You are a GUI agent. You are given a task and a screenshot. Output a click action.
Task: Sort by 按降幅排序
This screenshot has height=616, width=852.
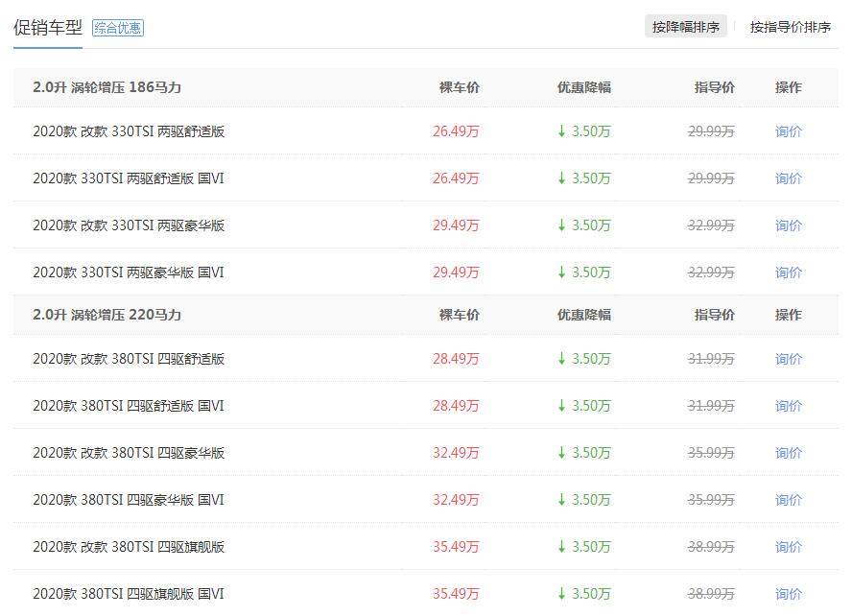point(686,27)
